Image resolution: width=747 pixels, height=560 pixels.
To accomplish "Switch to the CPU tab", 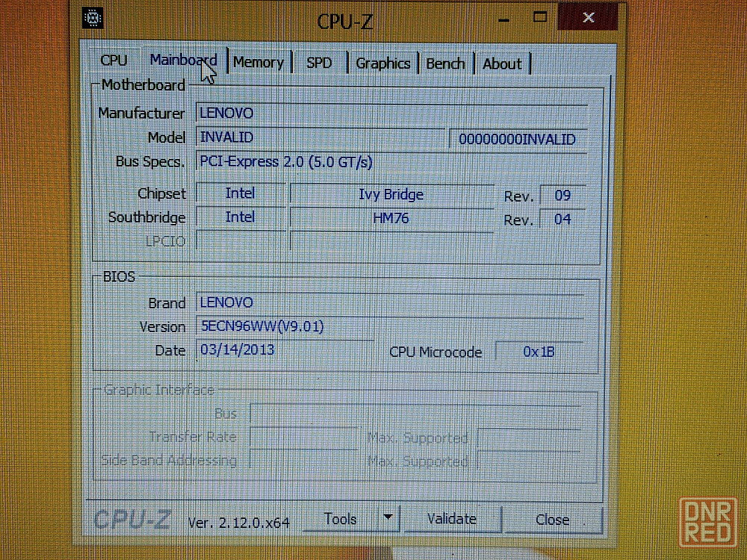I will tap(114, 61).
